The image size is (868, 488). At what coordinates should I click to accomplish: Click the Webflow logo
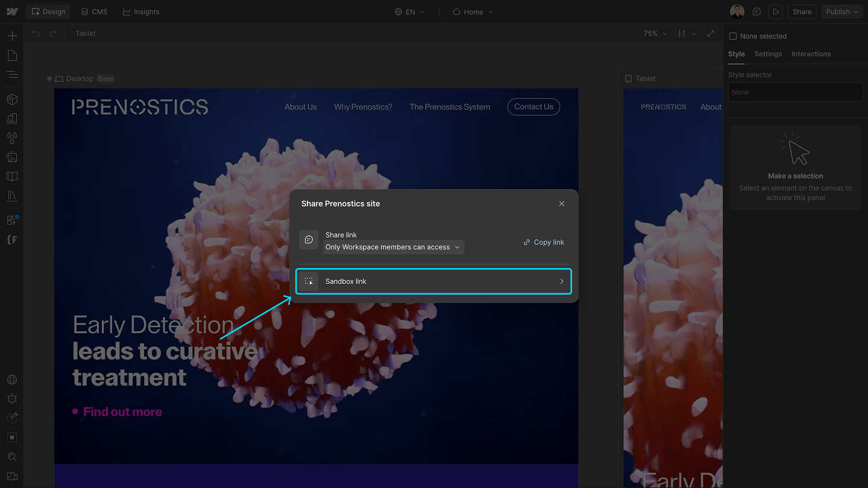pyautogui.click(x=12, y=11)
